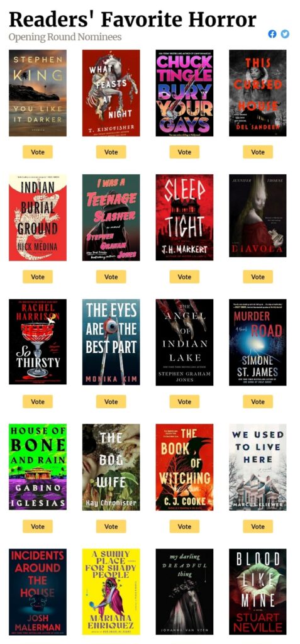This screenshot has height=644, width=300.
Task: Select the House of Bone and Rain cover
Action: 38,467
